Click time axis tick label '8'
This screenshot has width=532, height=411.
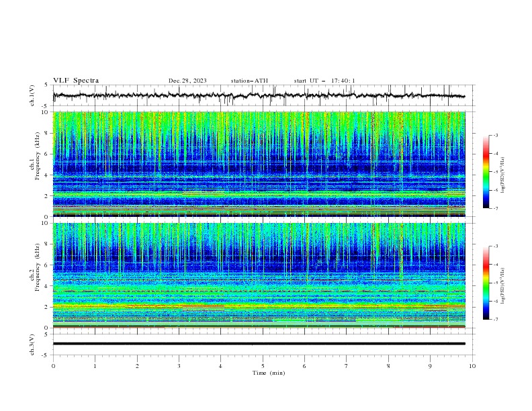coord(388,366)
